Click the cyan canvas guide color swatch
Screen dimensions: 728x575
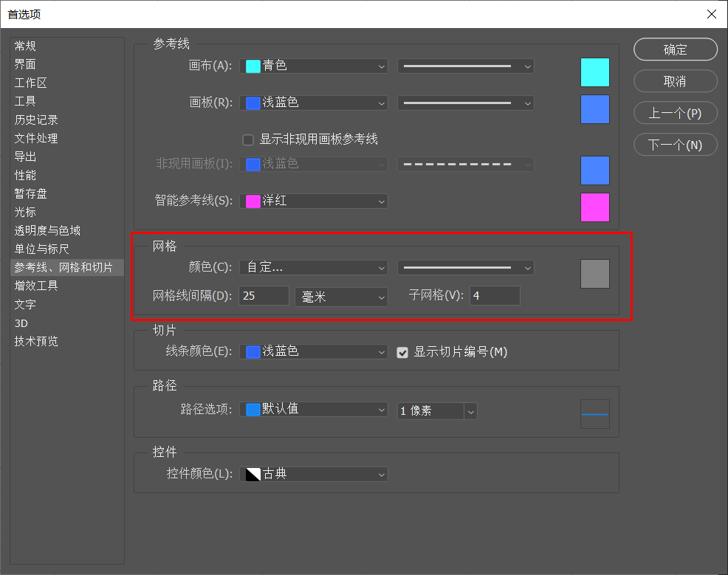[595, 72]
